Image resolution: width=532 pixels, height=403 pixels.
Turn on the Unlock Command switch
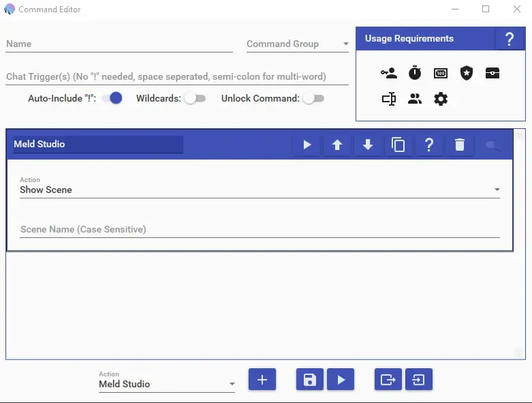313,98
